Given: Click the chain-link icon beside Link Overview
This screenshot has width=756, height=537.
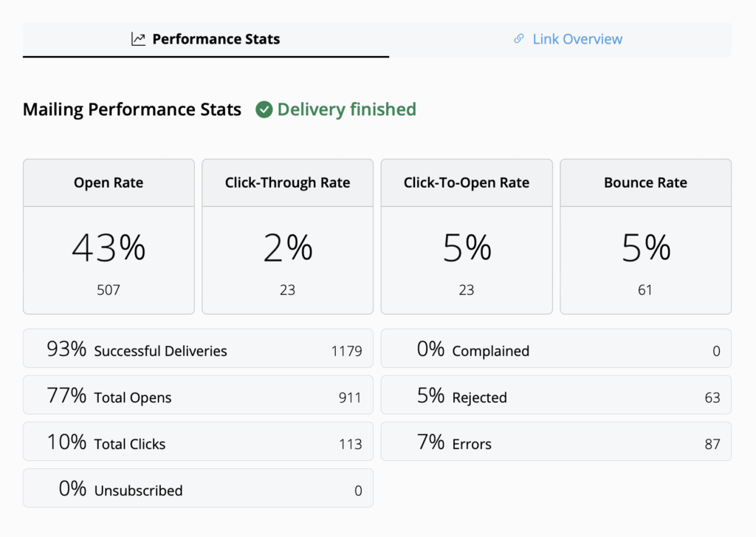Looking at the screenshot, I should tap(519, 39).
